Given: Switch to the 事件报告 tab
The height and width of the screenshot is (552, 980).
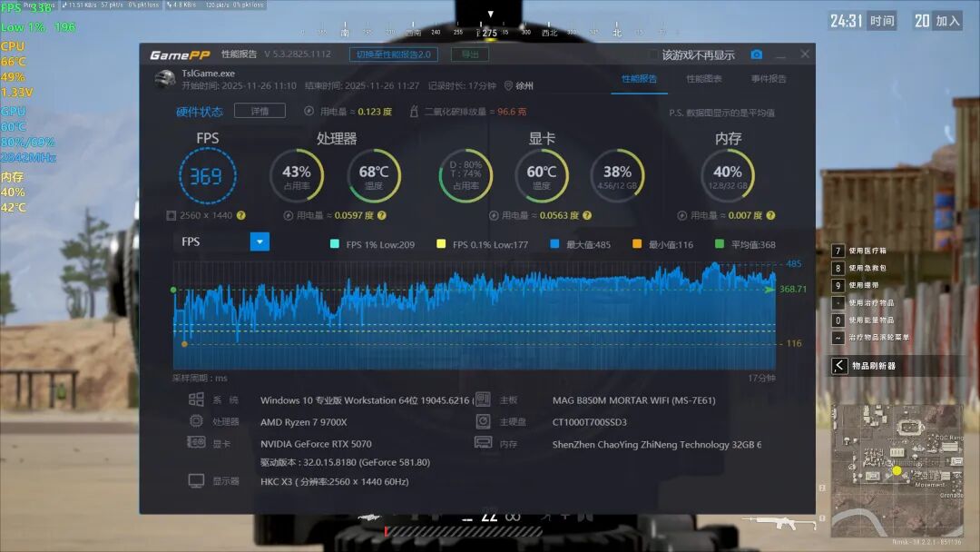Looking at the screenshot, I should 769,79.
